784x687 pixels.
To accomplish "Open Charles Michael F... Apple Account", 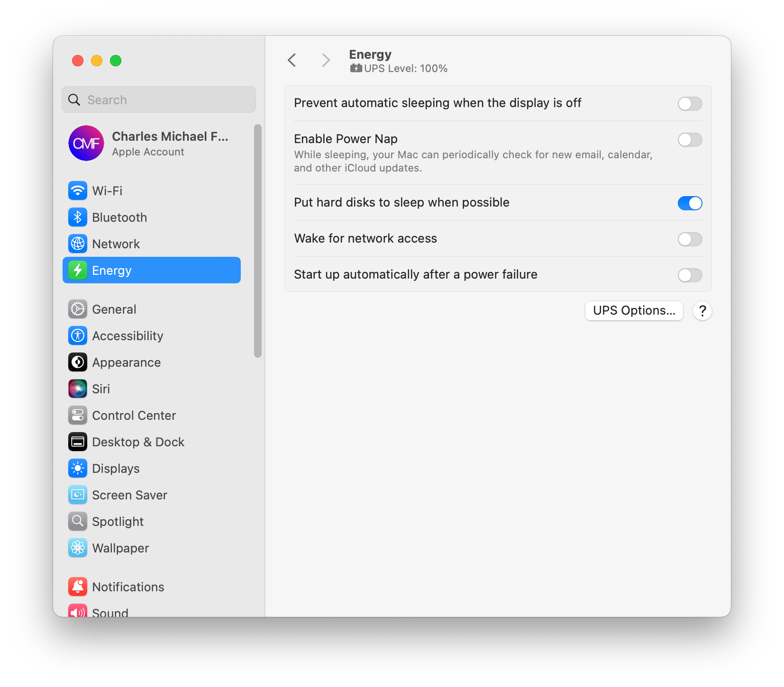I will pos(152,143).
